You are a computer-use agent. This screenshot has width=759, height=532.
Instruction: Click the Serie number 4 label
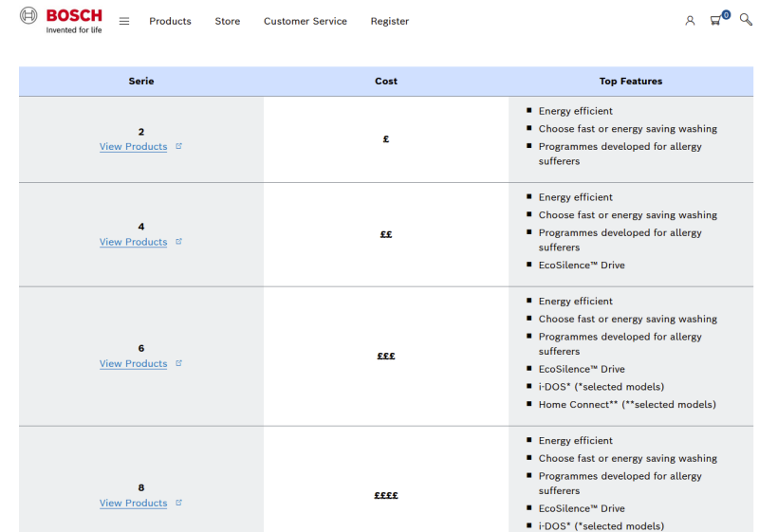tap(141, 227)
